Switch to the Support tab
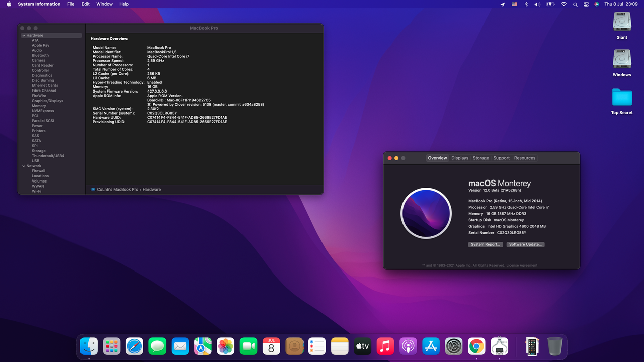Viewport: 644px width, 362px height. (502, 158)
